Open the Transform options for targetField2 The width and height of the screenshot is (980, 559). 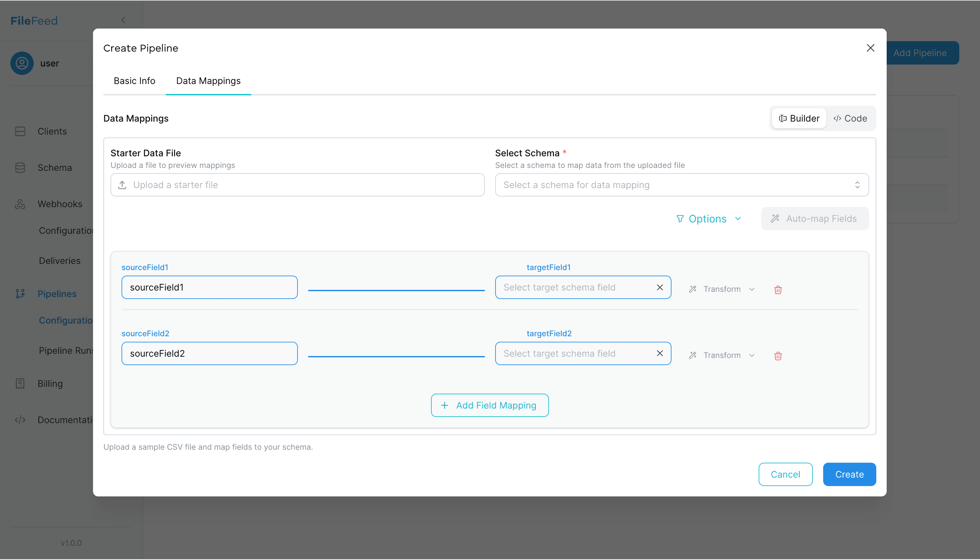coord(721,355)
